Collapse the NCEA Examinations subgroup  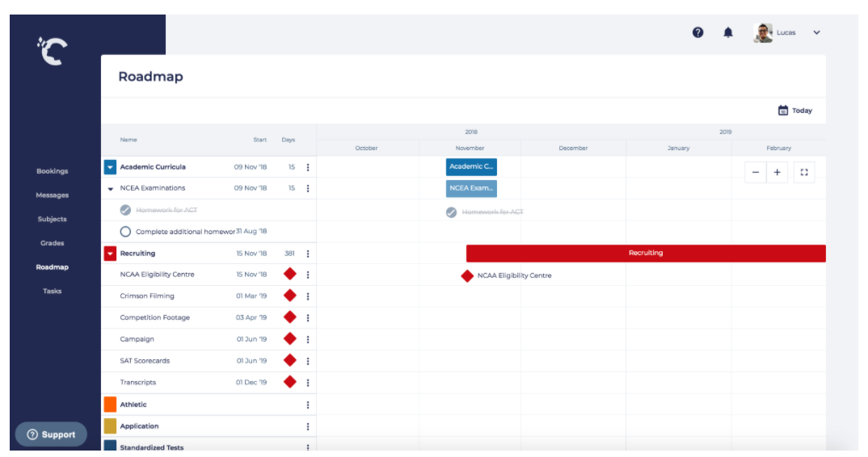(111, 189)
